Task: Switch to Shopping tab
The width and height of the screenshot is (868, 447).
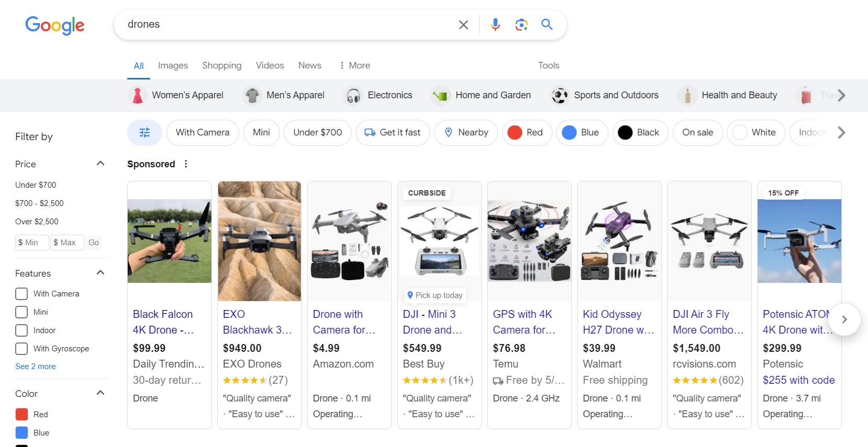Action: (x=222, y=65)
